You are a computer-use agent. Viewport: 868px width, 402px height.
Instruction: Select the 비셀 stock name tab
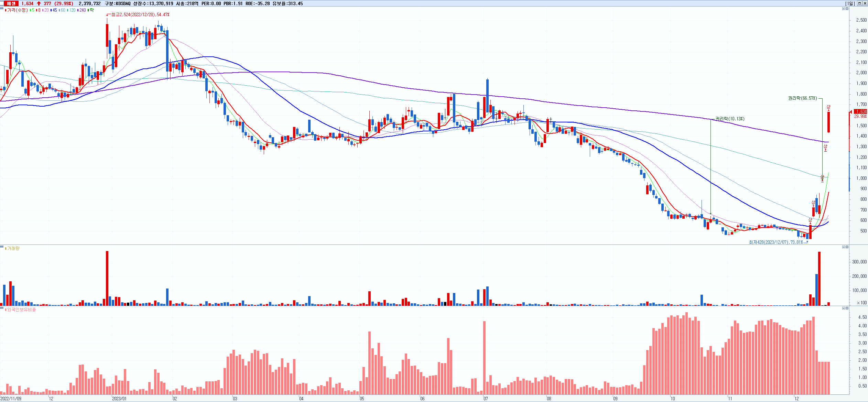click(11, 3)
